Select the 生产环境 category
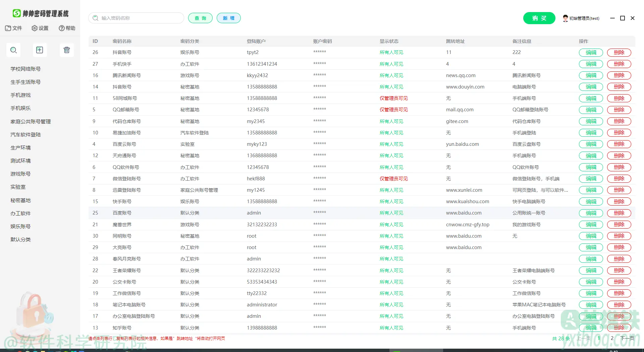The image size is (644, 352). (x=20, y=148)
